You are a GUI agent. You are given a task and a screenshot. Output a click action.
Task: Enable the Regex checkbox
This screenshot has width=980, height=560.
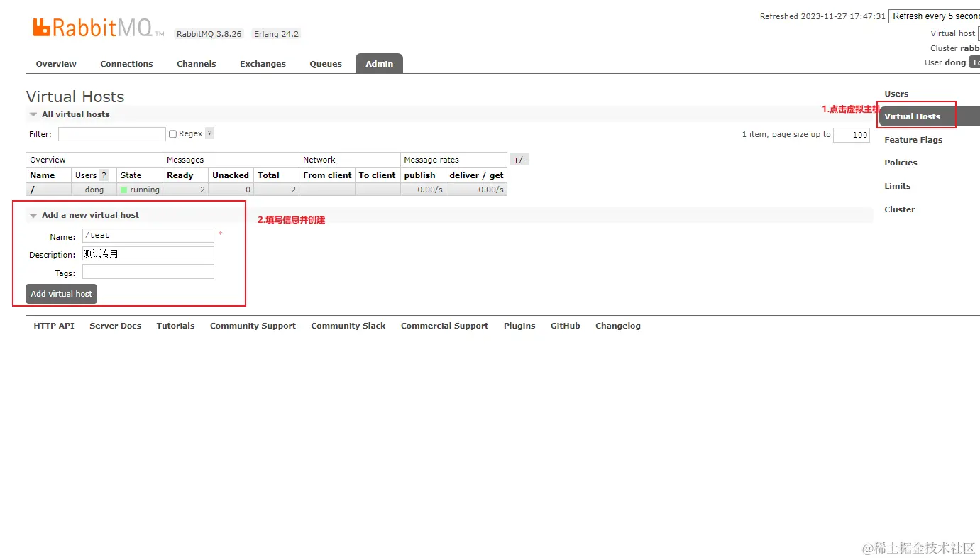pyautogui.click(x=172, y=134)
